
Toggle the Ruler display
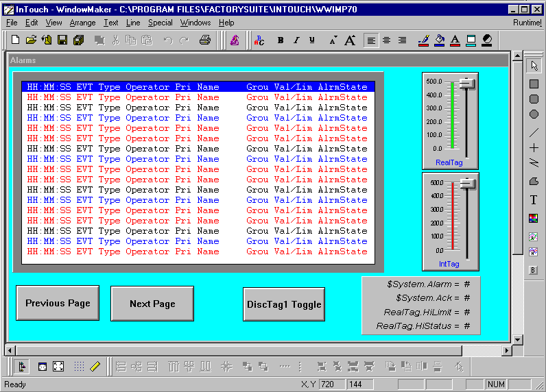tap(95, 366)
